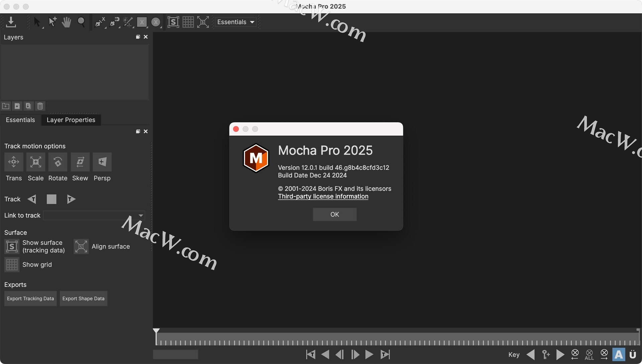Toggle Scale track motion option
642x364 pixels.
[36, 162]
